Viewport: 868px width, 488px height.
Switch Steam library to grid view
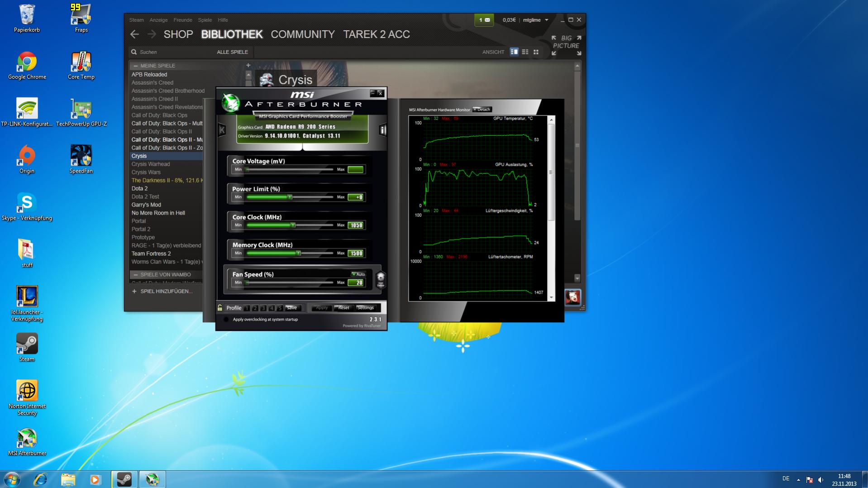click(536, 52)
